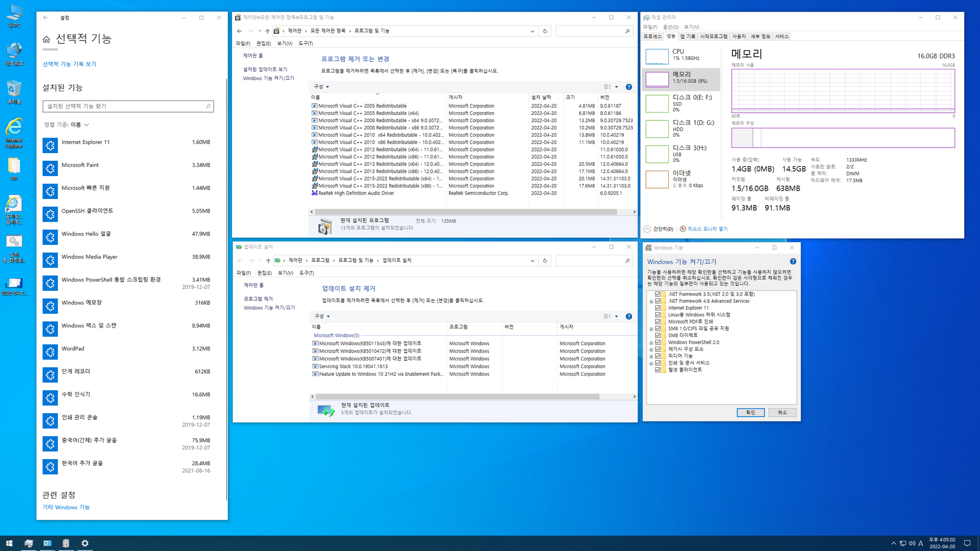
Task: Click the search magnifier in installed features box
Action: 208,106
